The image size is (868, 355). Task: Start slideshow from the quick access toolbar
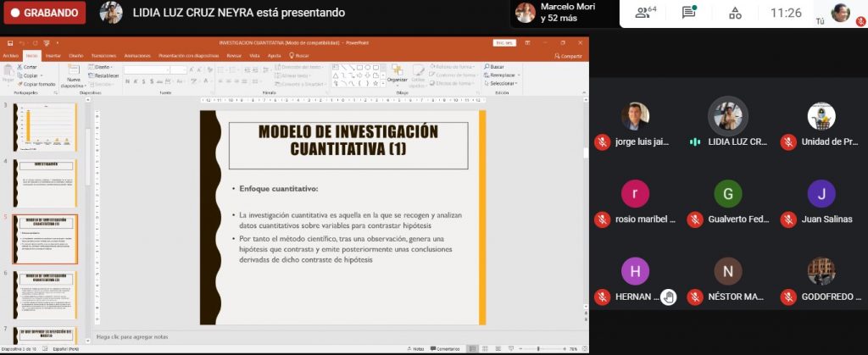coord(47,42)
